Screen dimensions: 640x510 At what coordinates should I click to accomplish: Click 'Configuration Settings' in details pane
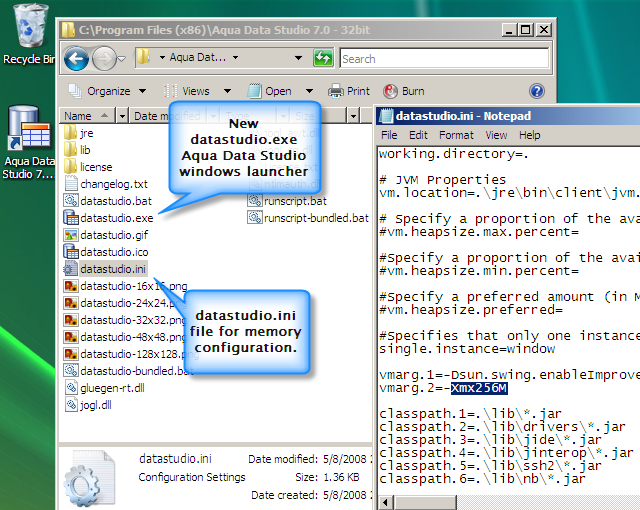(x=192, y=477)
